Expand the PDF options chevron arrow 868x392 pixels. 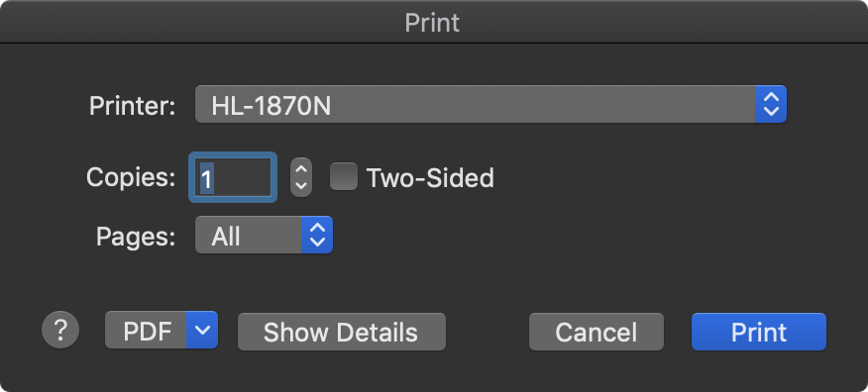(x=202, y=331)
